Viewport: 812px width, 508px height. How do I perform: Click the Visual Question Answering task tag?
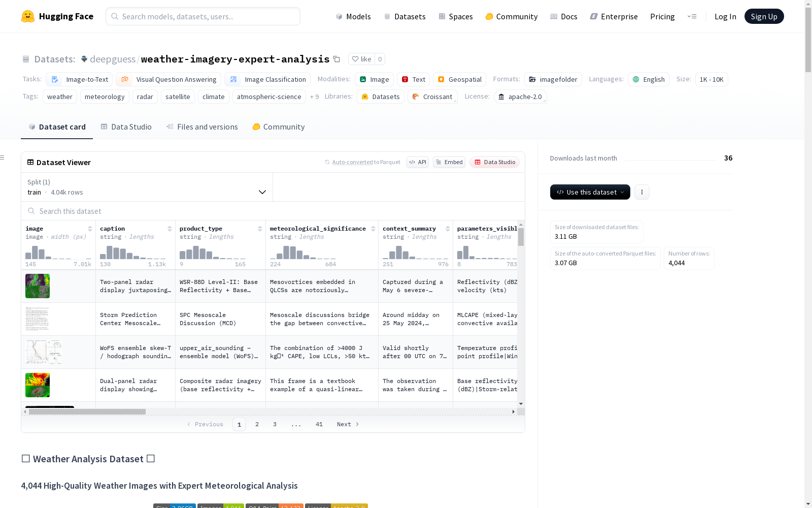pyautogui.click(x=168, y=79)
